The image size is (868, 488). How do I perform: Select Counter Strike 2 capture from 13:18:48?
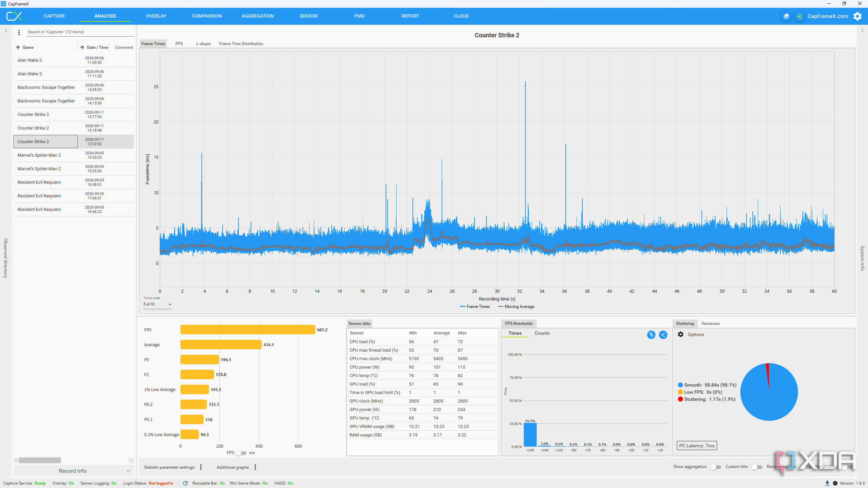[x=73, y=128]
